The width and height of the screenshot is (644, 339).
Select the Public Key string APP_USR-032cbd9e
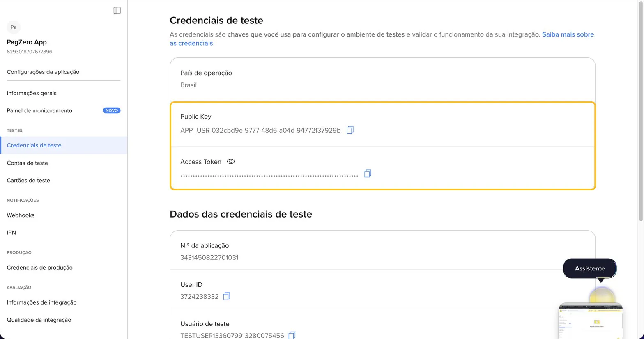click(260, 130)
